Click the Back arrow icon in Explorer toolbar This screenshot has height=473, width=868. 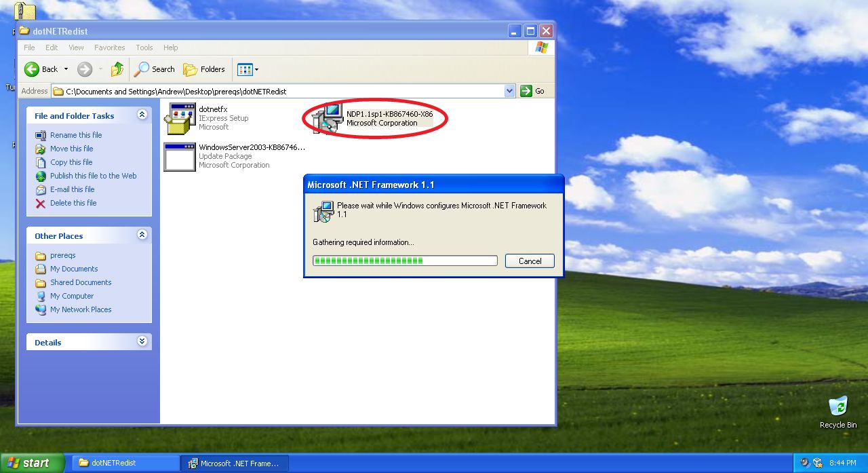tap(32, 69)
